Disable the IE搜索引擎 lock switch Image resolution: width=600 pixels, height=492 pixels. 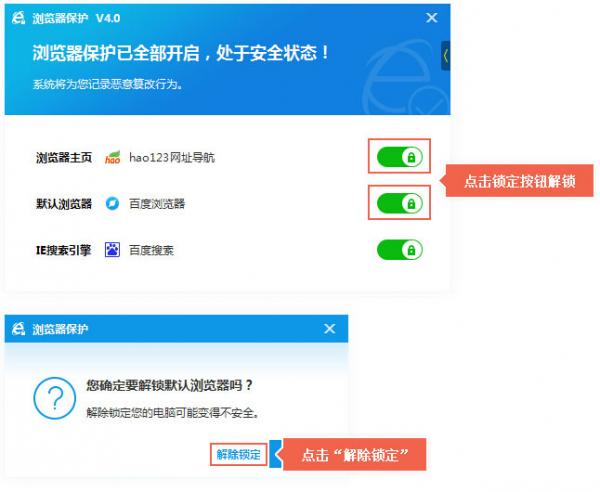pos(399,250)
